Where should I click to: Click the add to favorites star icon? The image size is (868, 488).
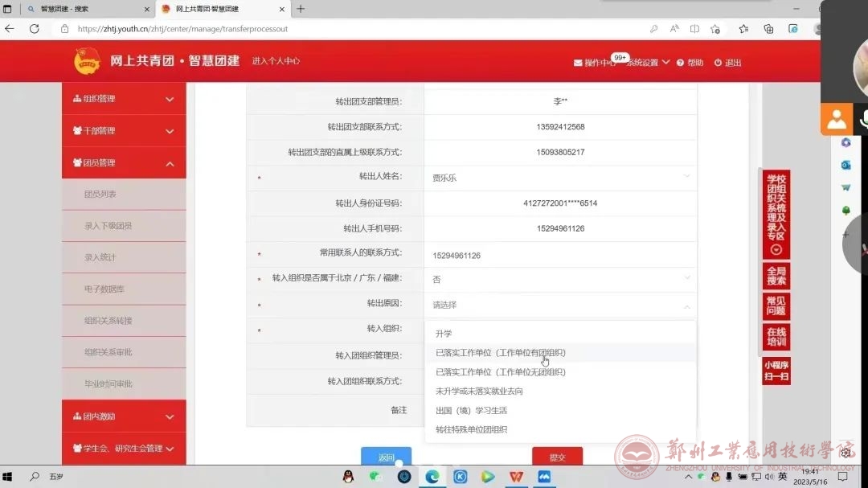coord(715,29)
